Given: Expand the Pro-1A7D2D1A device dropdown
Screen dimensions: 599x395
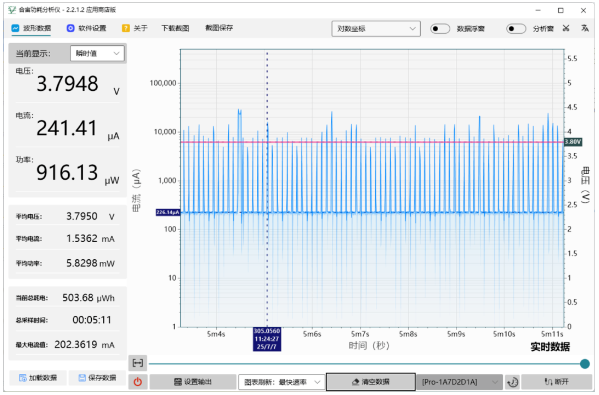Looking at the screenshot, I should pos(460,382).
